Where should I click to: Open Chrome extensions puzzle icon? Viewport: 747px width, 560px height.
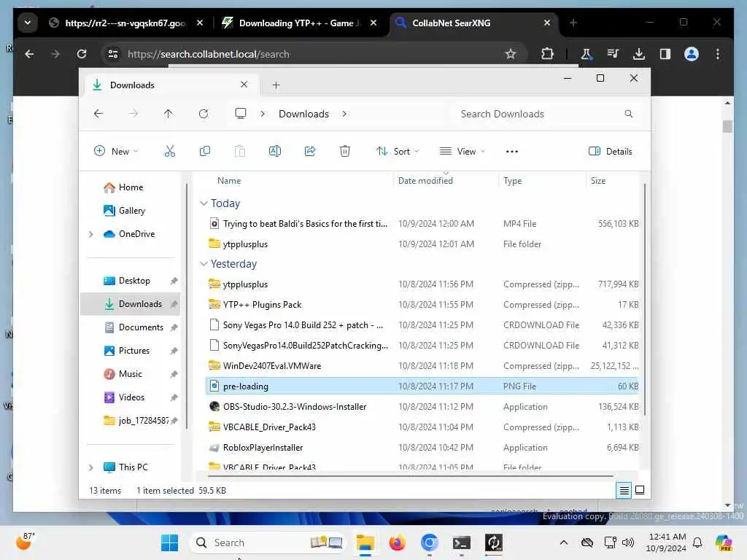[x=547, y=54]
